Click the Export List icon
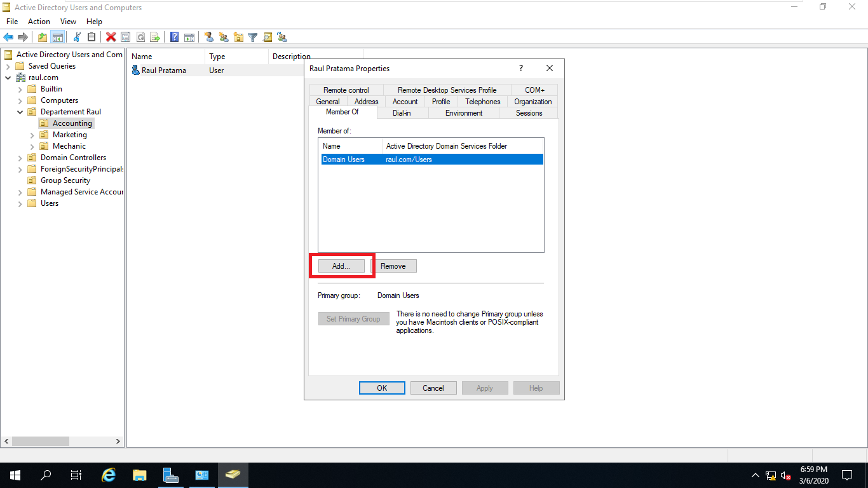Image resolution: width=868 pixels, height=488 pixels. (154, 37)
